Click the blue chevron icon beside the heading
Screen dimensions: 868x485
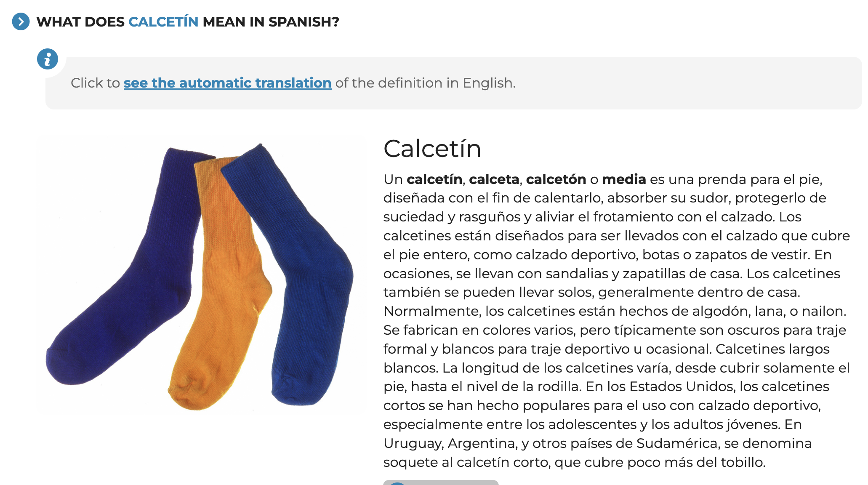tap(21, 21)
